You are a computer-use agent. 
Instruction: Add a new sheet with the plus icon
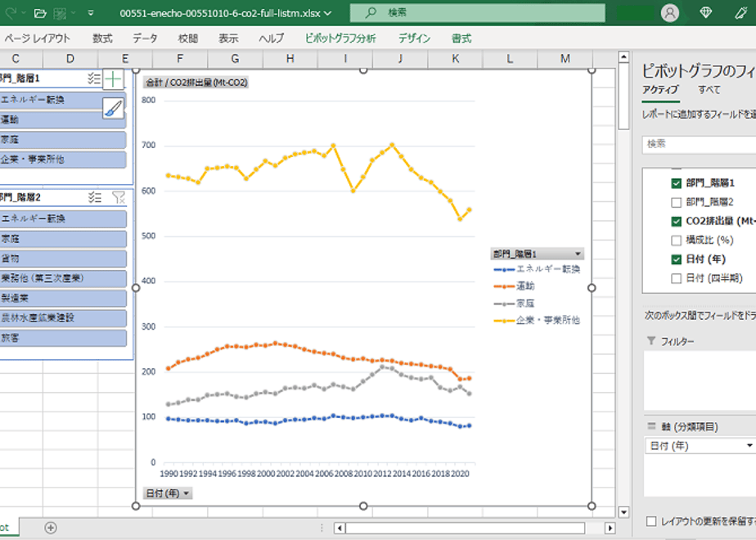(x=51, y=528)
